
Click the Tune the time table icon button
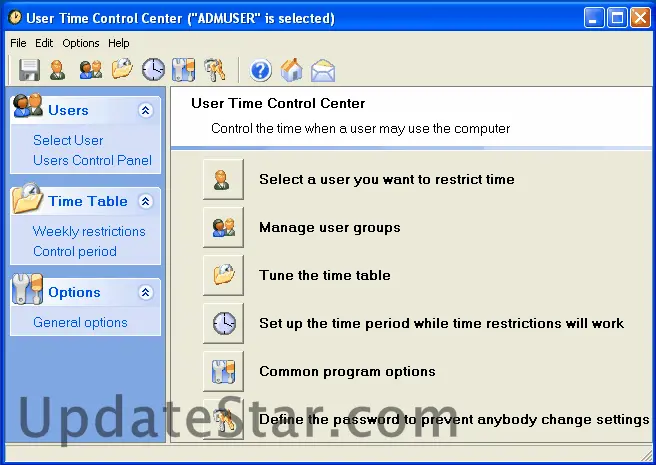[x=223, y=275]
